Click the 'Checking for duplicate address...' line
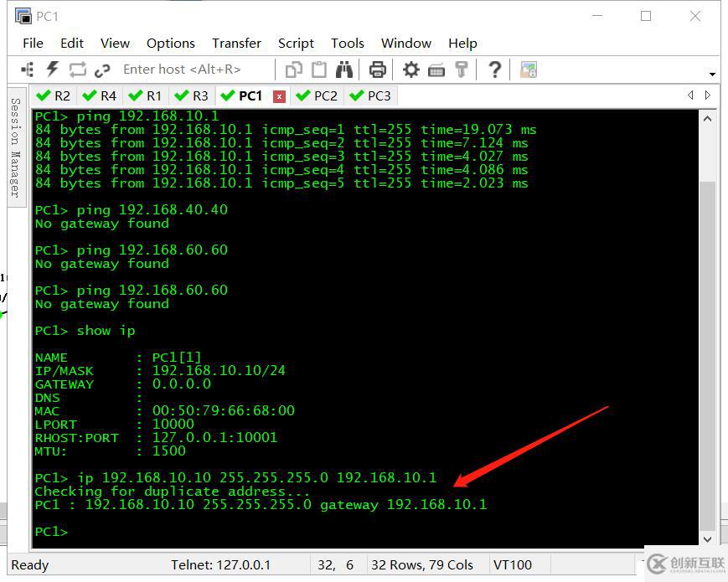Image resolution: width=728 pixels, height=582 pixels. tap(172, 491)
